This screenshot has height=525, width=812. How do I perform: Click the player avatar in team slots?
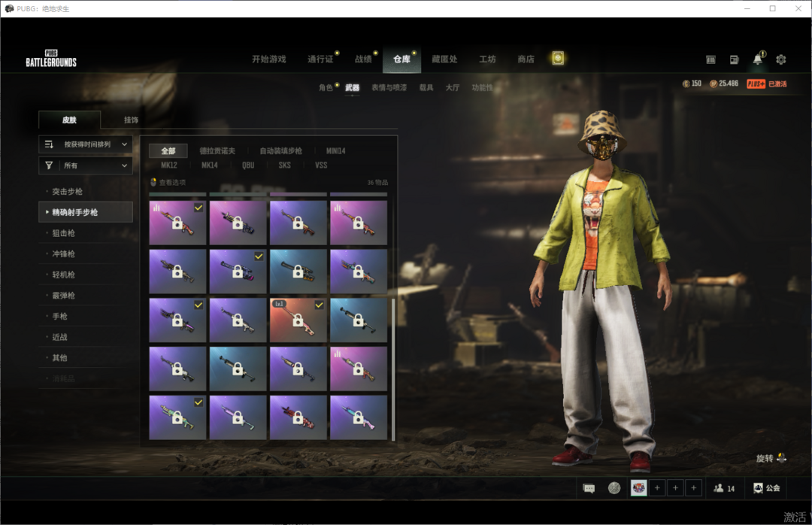point(638,487)
